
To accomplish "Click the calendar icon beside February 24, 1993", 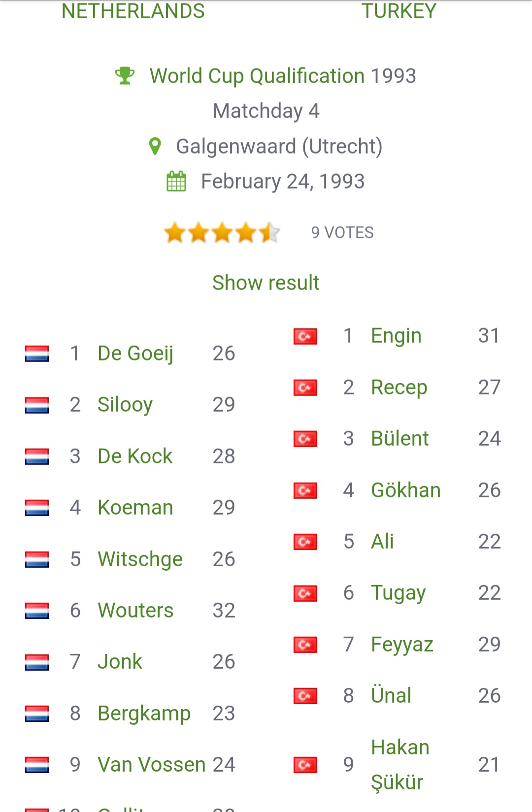I will tap(176, 181).
